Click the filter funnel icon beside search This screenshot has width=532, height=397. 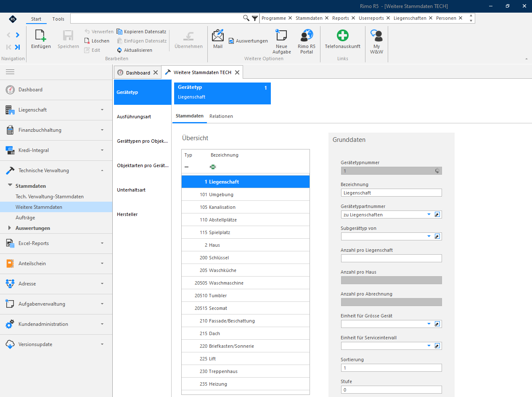[x=254, y=18]
